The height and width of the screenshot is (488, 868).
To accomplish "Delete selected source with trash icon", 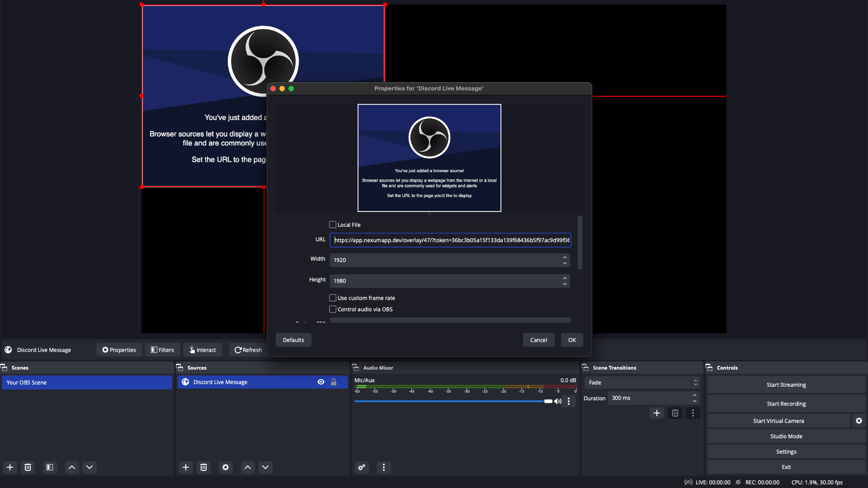I will (204, 467).
